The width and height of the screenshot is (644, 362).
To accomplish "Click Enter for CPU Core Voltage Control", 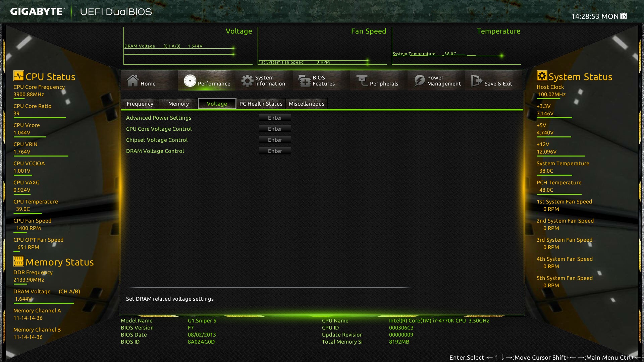I will point(275,129).
